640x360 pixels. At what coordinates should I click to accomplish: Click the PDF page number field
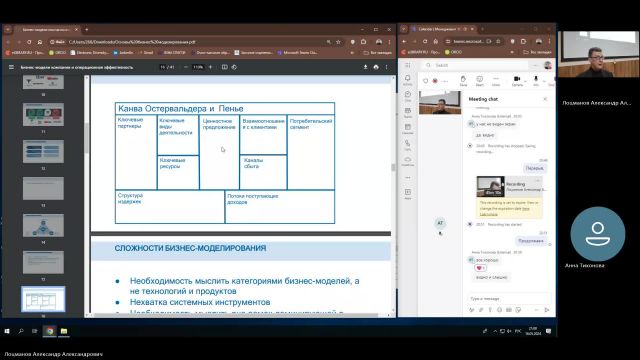tap(163, 67)
